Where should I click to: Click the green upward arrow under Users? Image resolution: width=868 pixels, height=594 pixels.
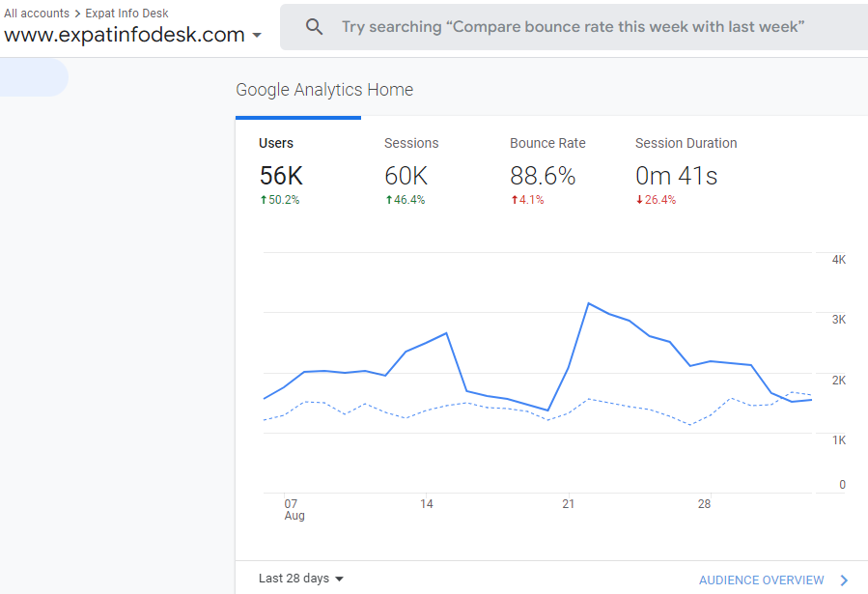tap(261, 199)
